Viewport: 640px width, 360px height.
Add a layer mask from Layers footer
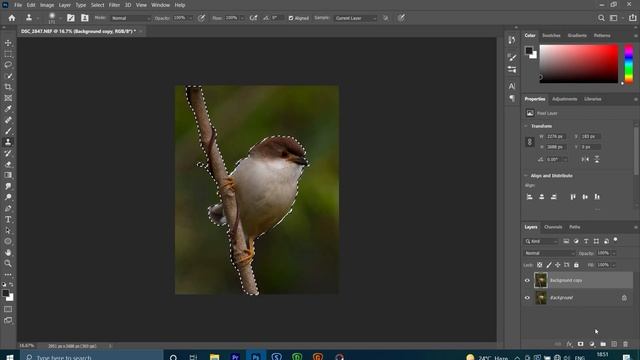(580, 344)
